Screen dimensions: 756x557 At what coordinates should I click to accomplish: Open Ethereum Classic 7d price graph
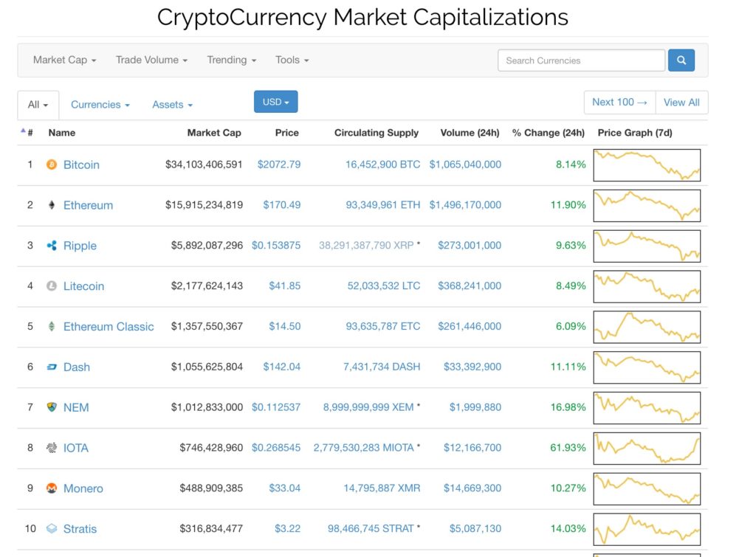tap(647, 327)
